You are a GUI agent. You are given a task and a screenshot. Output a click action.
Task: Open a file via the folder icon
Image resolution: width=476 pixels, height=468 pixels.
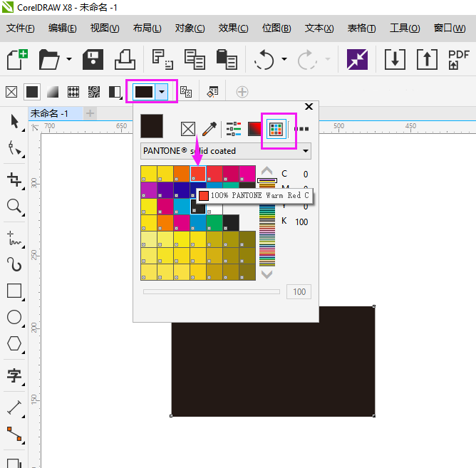click(x=49, y=59)
